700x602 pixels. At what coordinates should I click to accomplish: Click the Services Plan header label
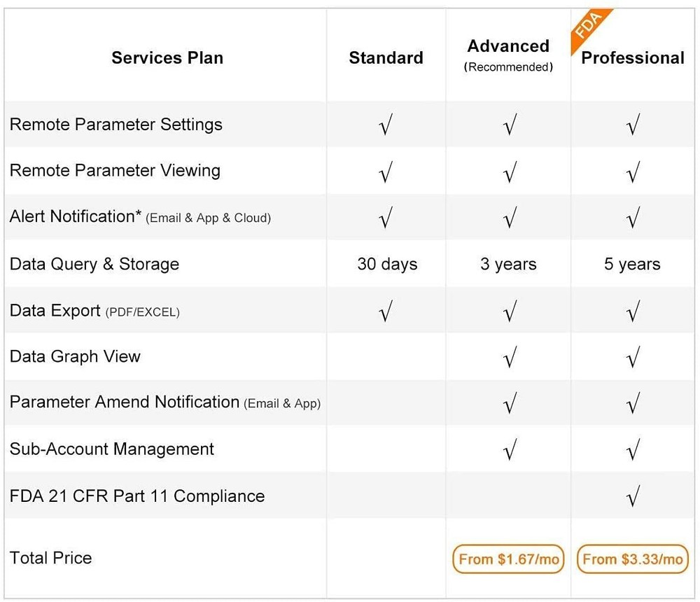(167, 57)
